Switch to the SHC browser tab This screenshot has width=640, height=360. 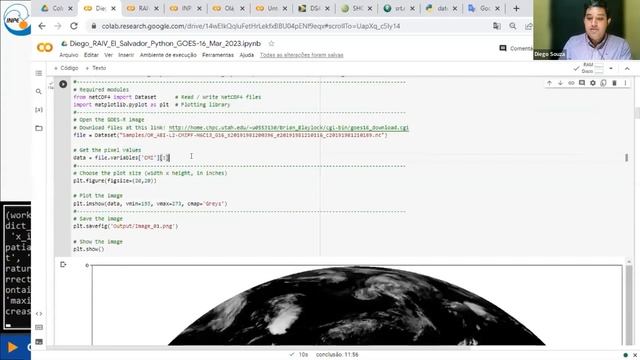pyautogui.click(x=357, y=8)
